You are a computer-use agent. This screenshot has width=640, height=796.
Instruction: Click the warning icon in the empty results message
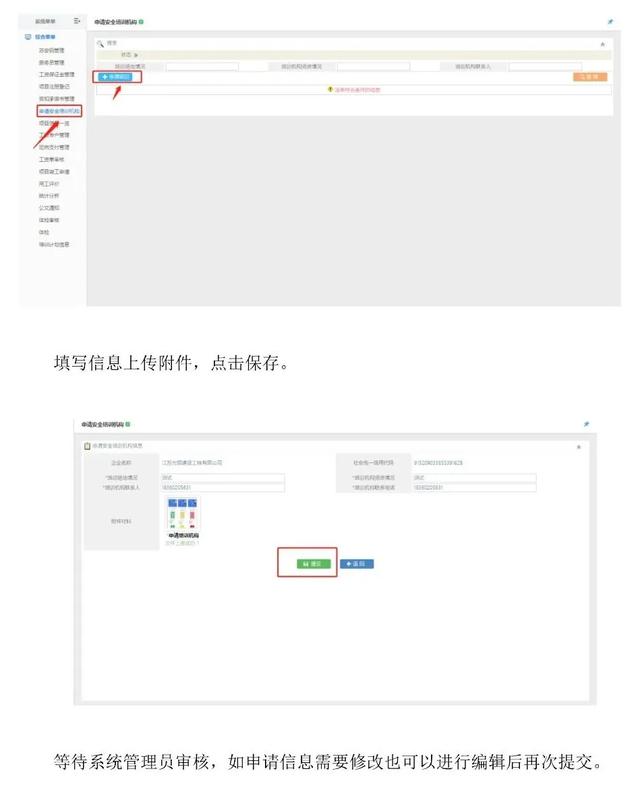coord(330,89)
